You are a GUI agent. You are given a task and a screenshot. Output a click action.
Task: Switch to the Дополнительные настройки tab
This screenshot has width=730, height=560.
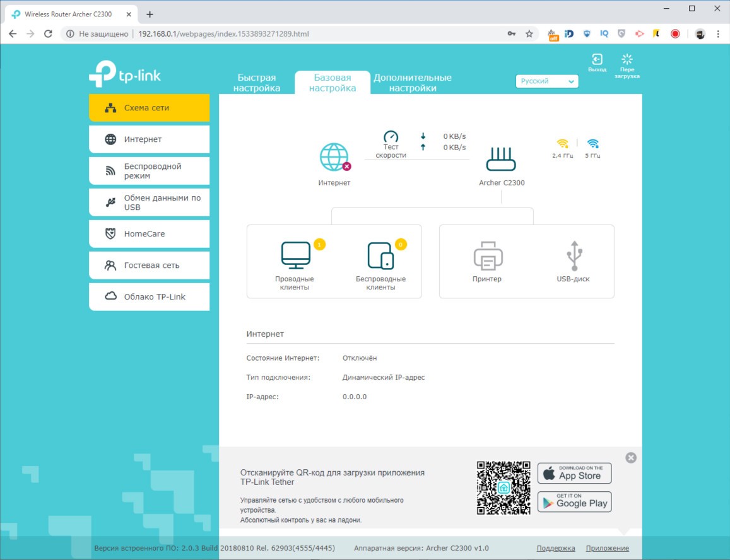pyautogui.click(x=413, y=83)
